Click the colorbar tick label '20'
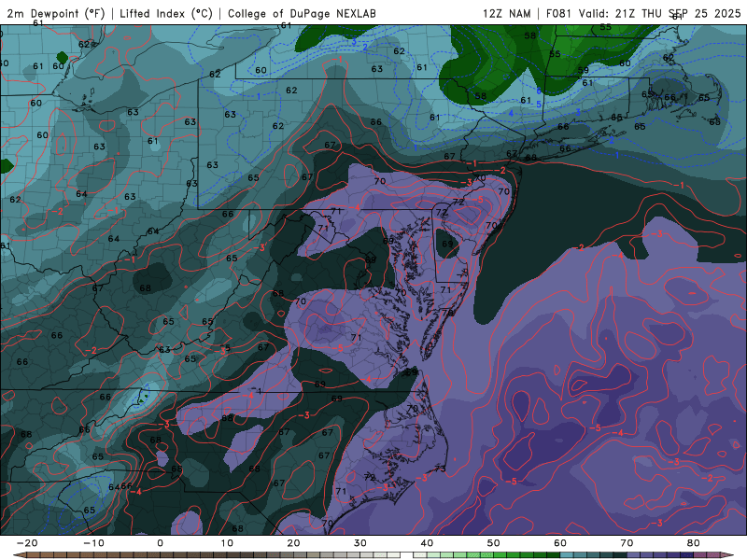Image resolution: width=747 pixels, height=560 pixels. [x=293, y=543]
